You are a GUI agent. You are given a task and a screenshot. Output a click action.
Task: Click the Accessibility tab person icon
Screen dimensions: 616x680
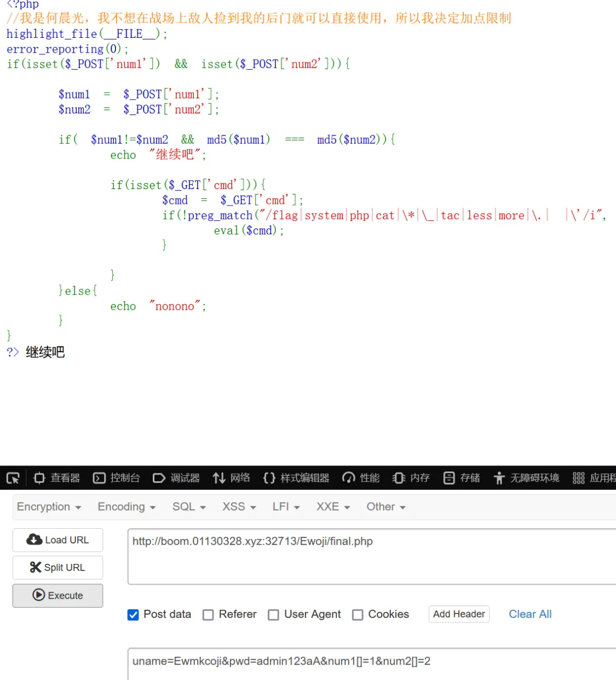(499, 478)
